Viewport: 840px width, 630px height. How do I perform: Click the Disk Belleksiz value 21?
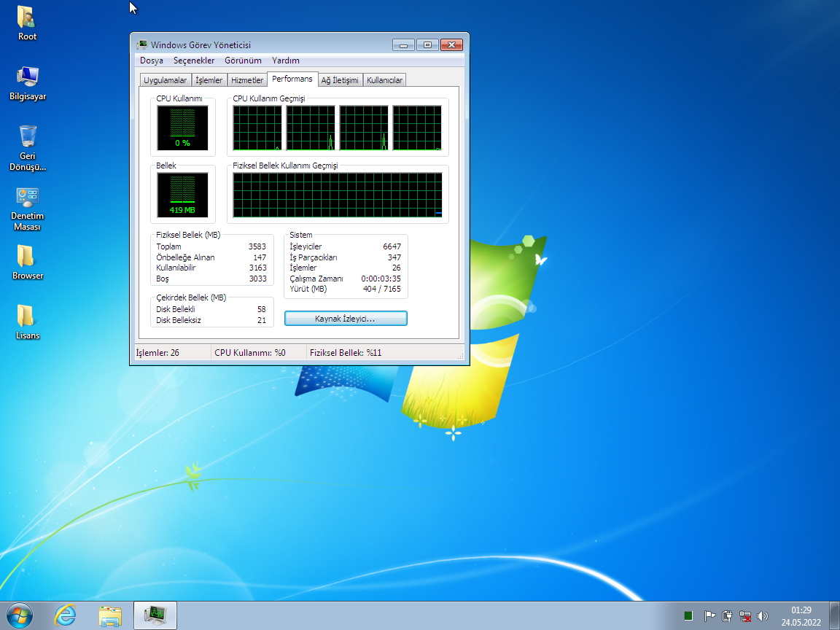click(262, 320)
